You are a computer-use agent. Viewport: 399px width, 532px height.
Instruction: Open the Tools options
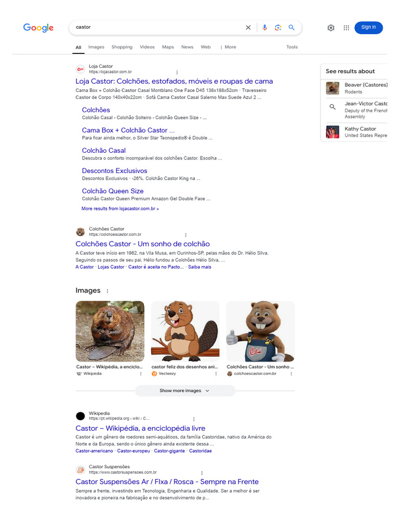292,47
